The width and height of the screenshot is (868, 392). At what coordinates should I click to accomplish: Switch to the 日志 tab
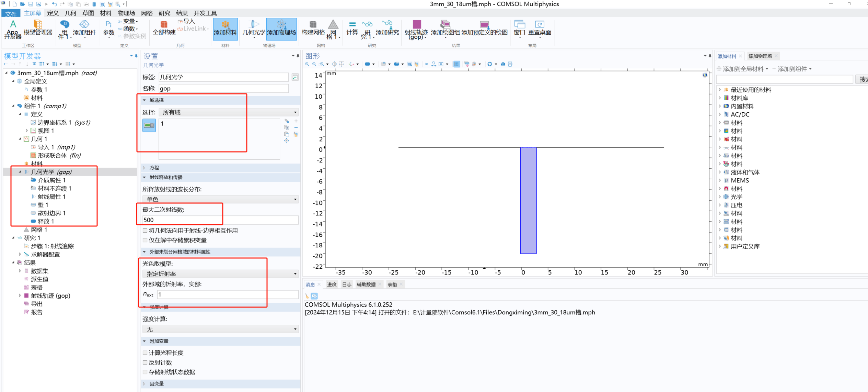(x=347, y=284)
